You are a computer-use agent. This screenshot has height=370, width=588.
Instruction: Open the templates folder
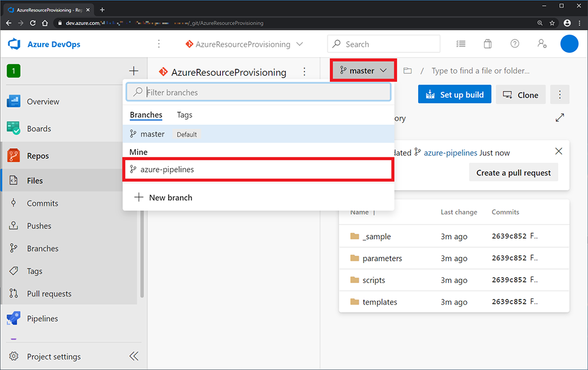pos(379,302)
